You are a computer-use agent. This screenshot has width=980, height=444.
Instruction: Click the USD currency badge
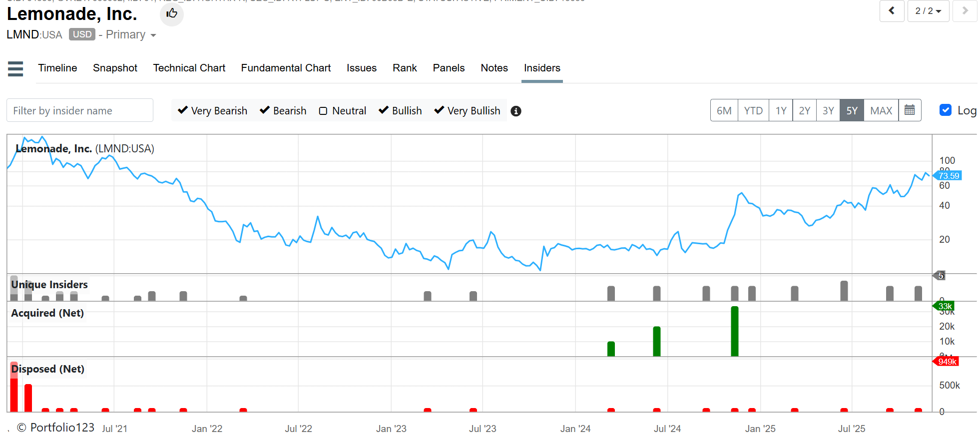[82, 34]
